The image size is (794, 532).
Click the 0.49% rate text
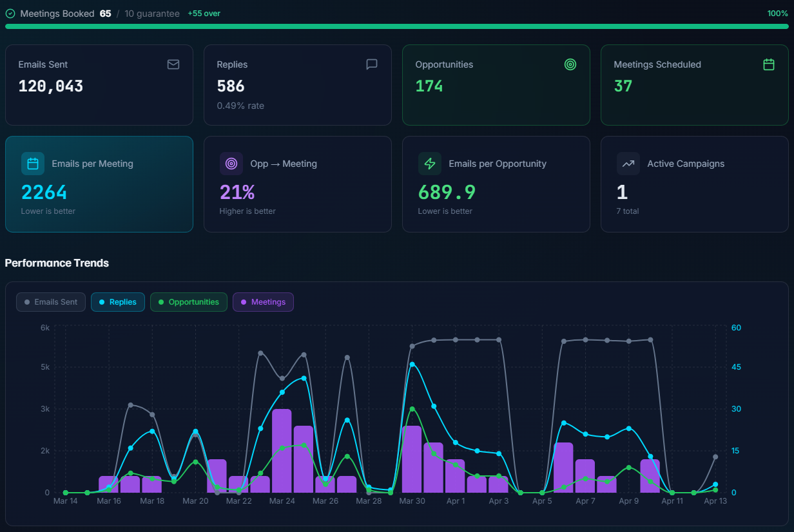[x=240, y=106]
